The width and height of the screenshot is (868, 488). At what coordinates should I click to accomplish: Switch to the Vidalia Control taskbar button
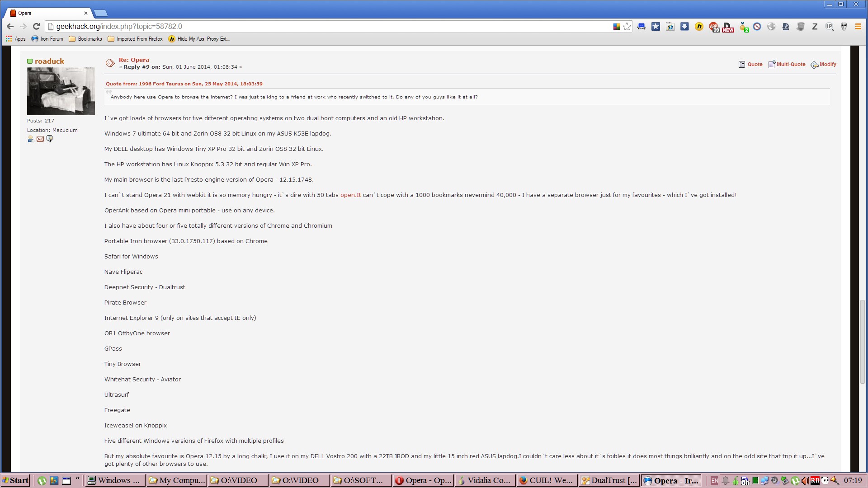[x=485, y=480]
